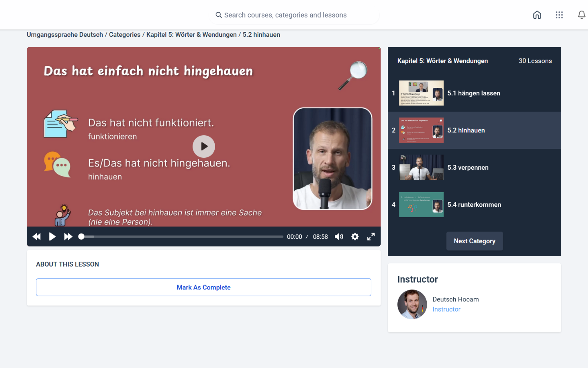Screen dimensions: 588x368
Task: Toggle fullscreen video mode
Action: pyautogui.click(x=371, y=237)
